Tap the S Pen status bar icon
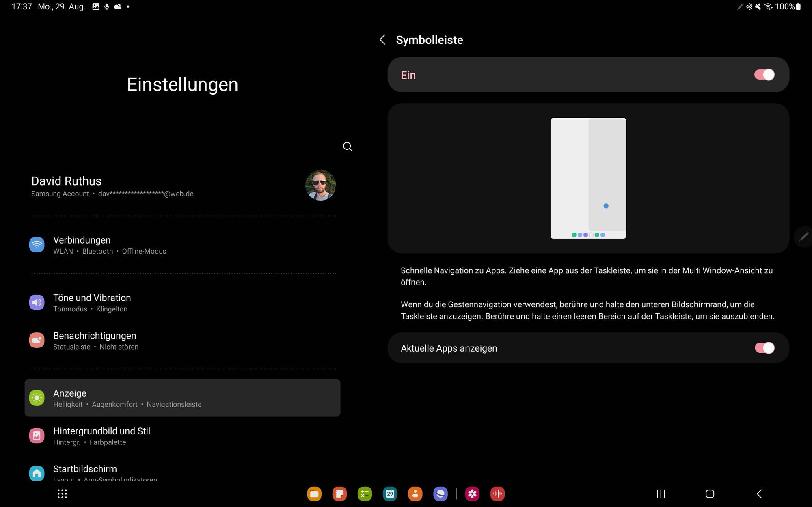Screen dimensions: 812x507 coord(740,6)
